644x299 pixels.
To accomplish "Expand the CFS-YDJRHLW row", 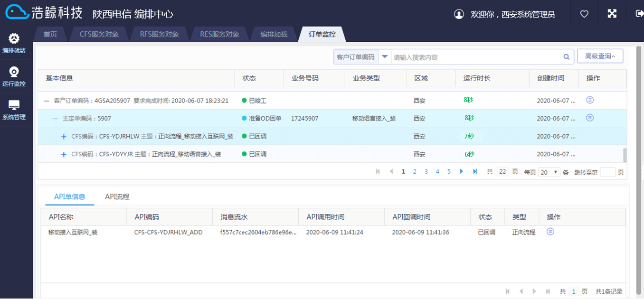I will click(64, 137).
